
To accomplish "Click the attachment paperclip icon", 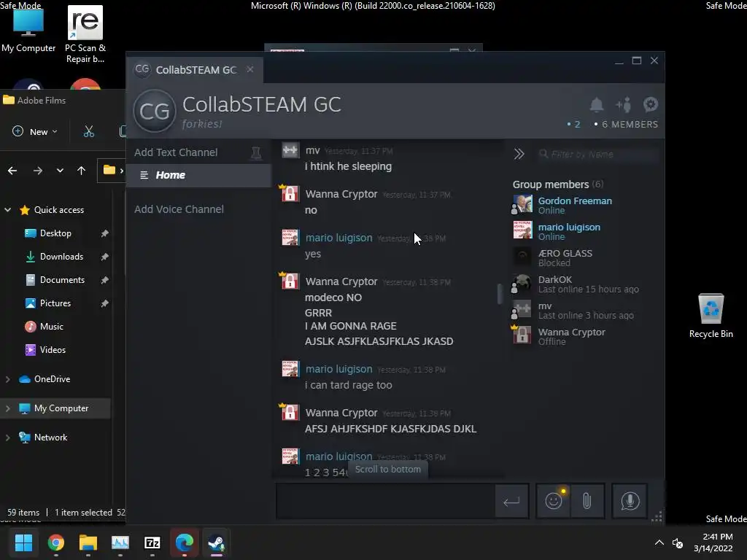I will point(587,501).
